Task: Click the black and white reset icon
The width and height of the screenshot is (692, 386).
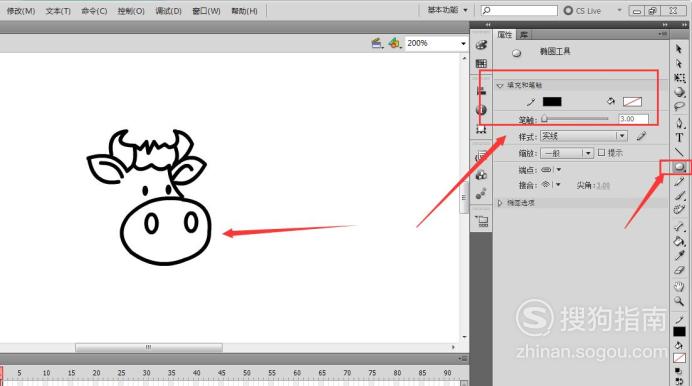Action: pyautogui.click(x=679, y=371)
